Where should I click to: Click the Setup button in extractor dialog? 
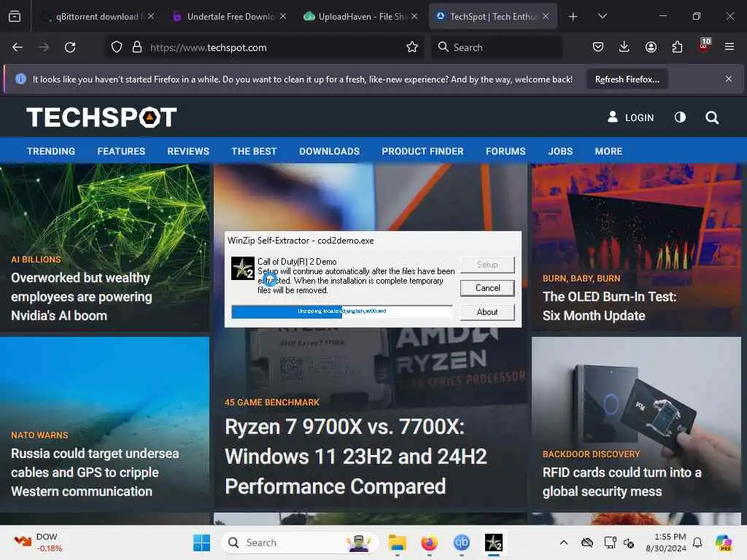(487, 264)
